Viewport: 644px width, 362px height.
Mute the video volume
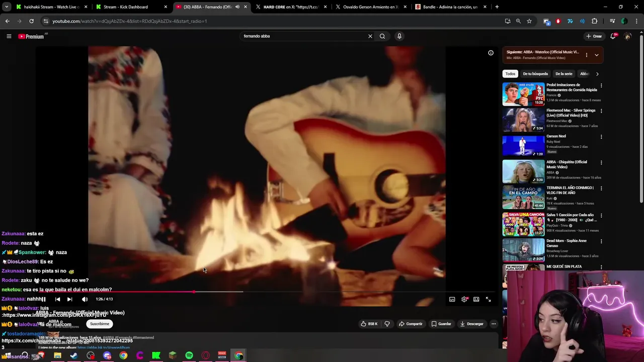tap(85, 299)
